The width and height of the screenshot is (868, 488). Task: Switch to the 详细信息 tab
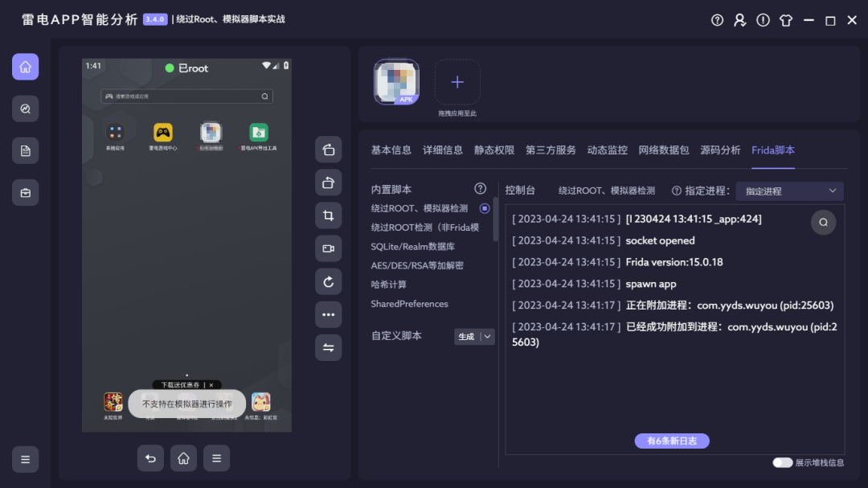[442, 150]
